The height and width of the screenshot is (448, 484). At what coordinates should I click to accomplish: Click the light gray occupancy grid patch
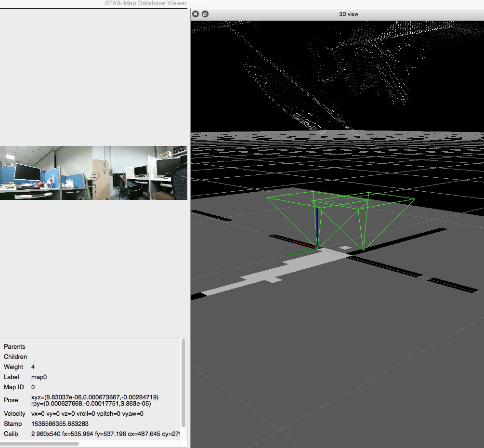coord(270,275)
